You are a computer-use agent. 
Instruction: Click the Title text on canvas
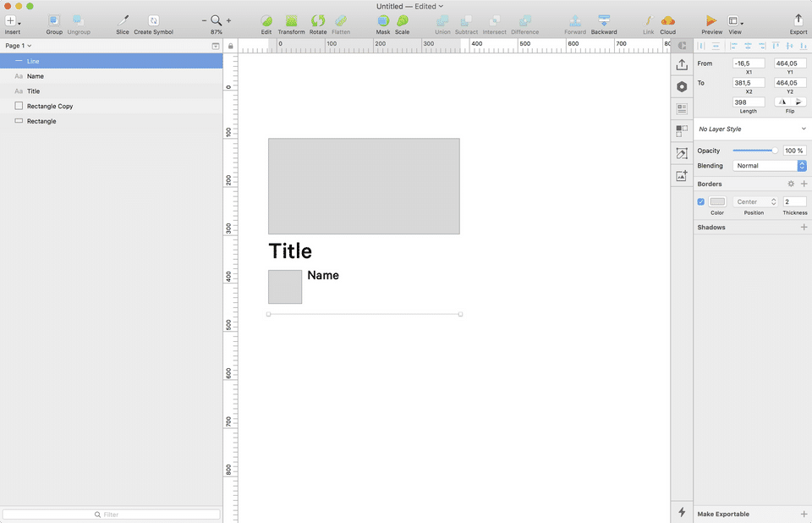(290, 250)
